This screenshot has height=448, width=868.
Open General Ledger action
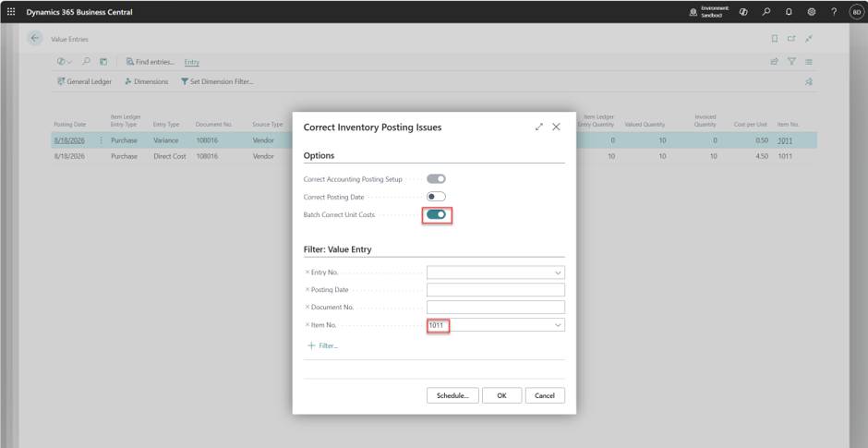tap(84, 81)
